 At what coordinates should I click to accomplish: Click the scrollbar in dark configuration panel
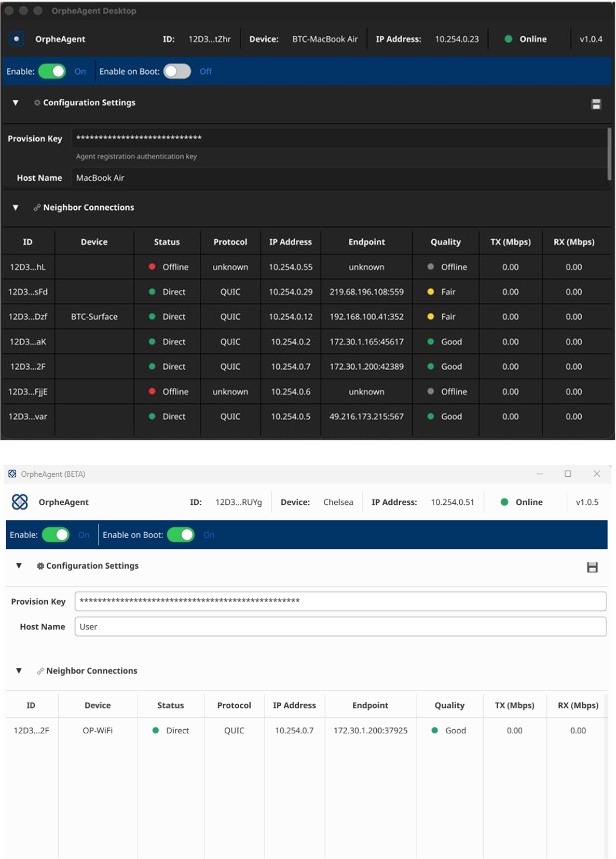[x=609, y=154]
